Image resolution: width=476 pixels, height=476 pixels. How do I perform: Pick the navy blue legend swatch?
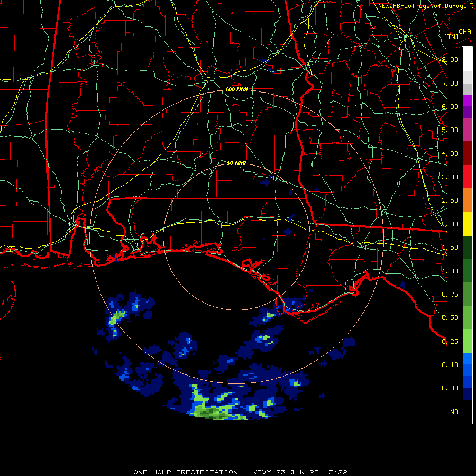pyautogui.click(x=467, y=394)
